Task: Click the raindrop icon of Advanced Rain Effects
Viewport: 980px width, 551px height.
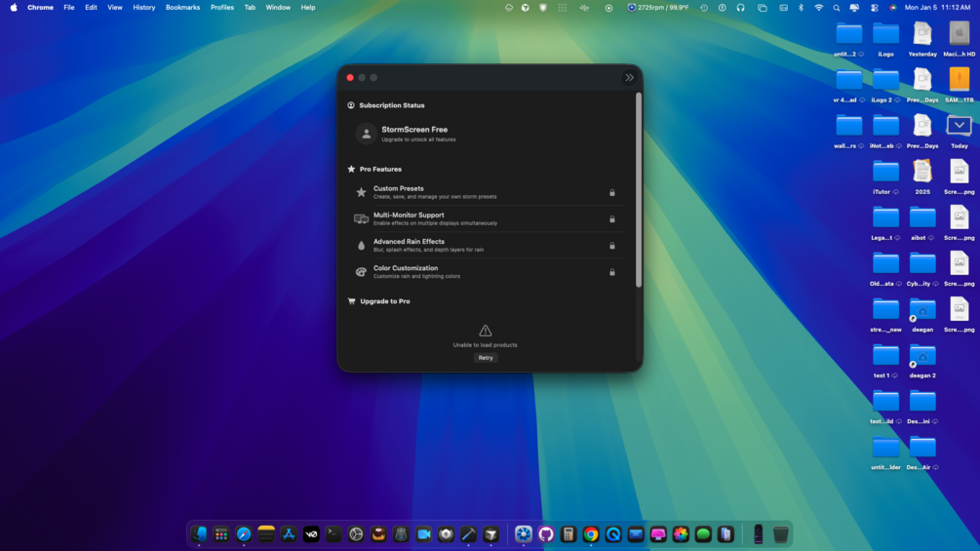Action: (361, 246)
